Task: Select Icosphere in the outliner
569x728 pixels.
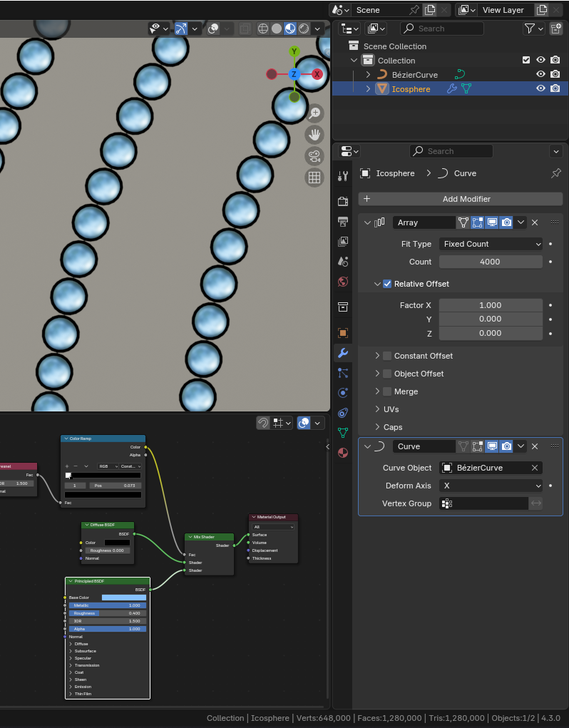Action: [x=411, y=89]
